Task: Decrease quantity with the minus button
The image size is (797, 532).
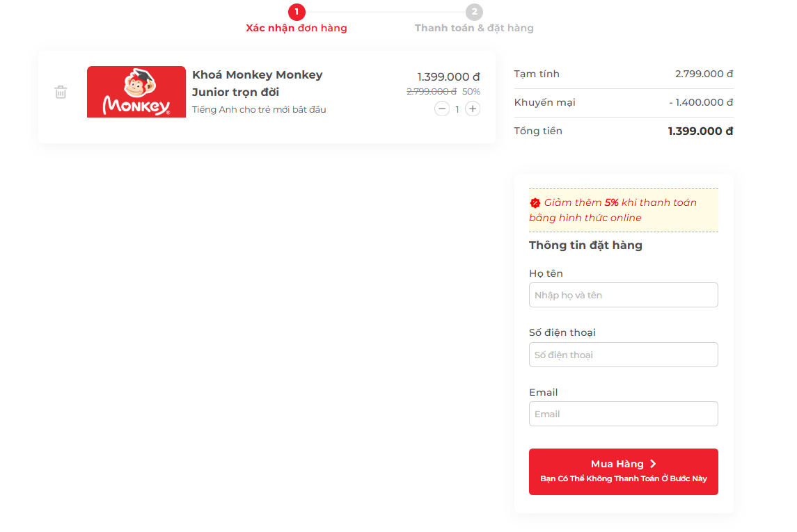Action: pos(442,108)
